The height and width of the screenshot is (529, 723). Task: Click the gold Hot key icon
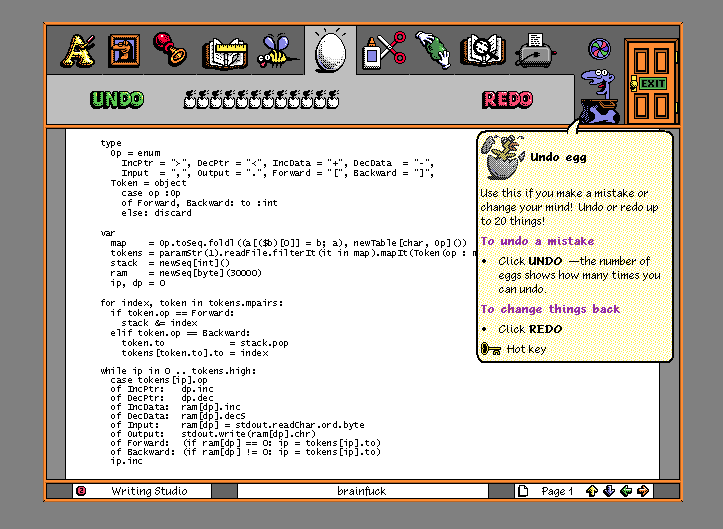(491, 349)
